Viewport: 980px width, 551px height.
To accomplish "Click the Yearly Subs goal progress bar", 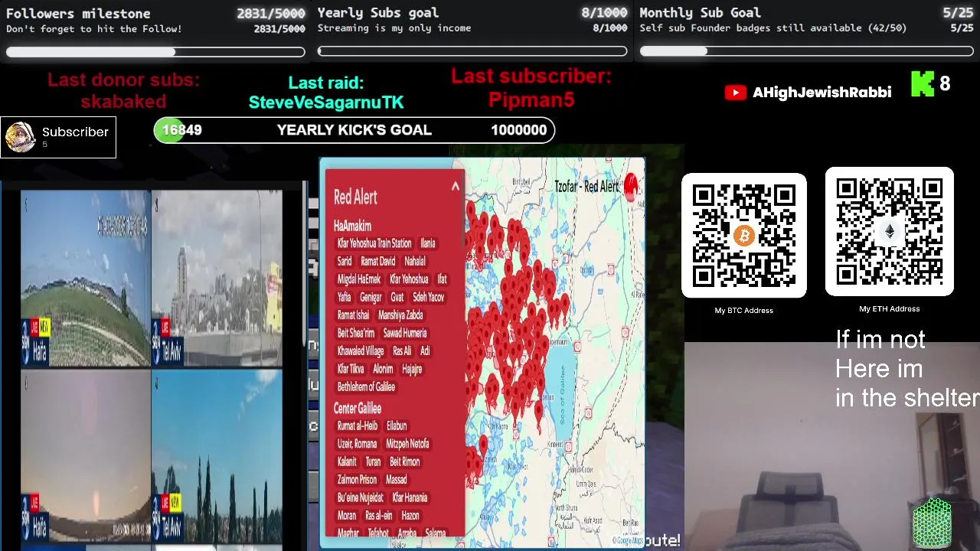I will (x=472, y=52).
